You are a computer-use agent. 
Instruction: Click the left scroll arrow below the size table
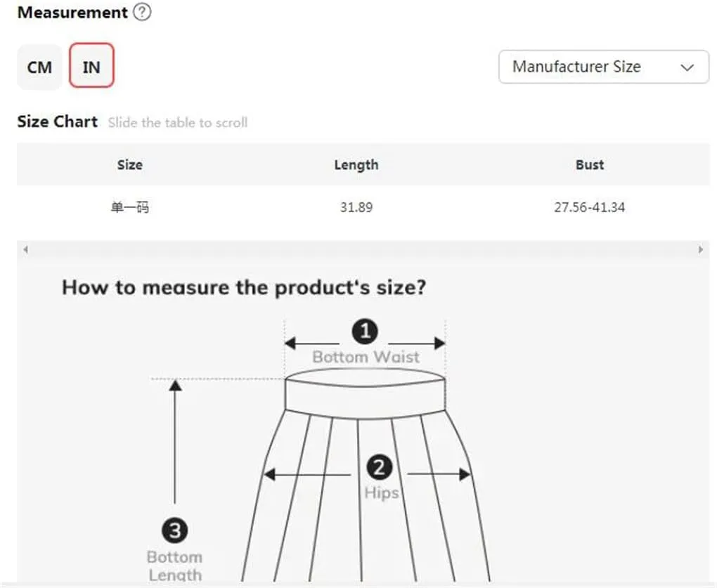click(x=25, y=249)
